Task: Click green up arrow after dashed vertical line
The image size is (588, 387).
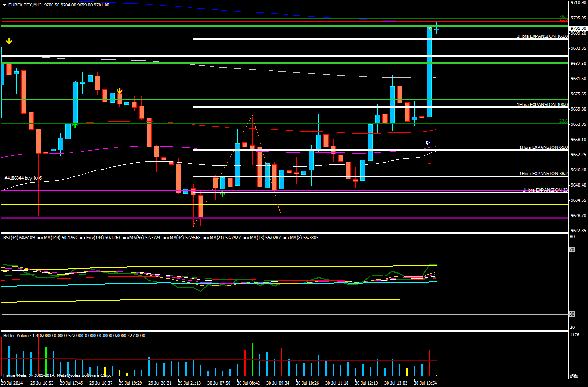Action: coord(222,194)
